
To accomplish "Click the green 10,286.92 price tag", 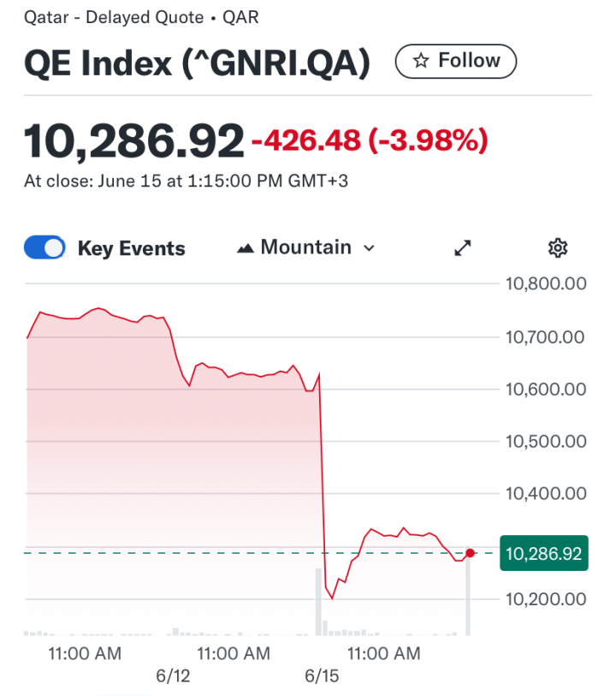I will (x=543, y=554).
